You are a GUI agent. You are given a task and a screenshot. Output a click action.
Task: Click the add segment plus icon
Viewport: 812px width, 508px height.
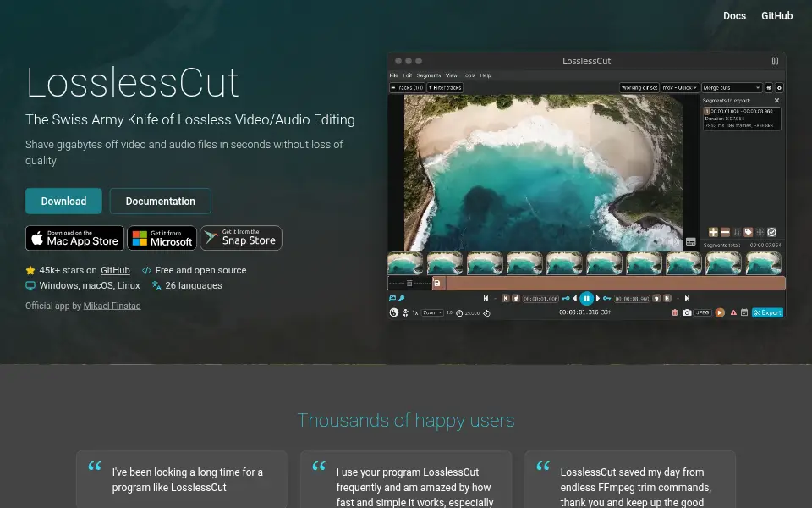click(713, 232)
